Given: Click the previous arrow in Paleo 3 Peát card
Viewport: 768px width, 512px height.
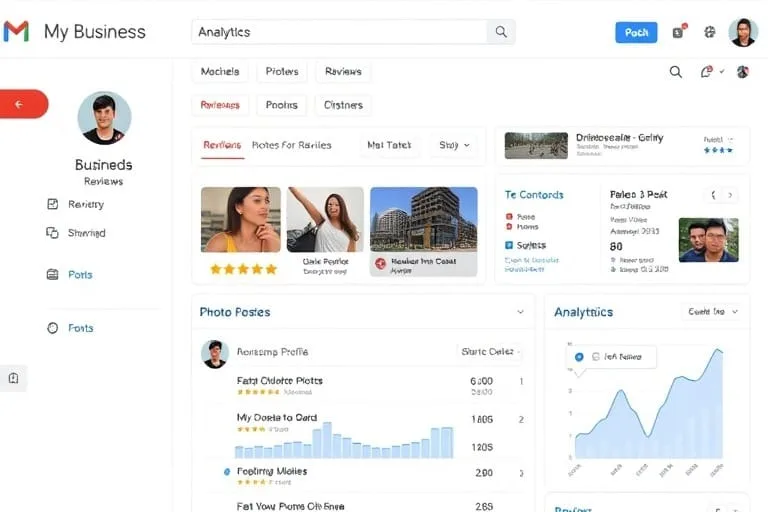Looking at the screenshot, I should pyautogui.click(x=714, y=195).
